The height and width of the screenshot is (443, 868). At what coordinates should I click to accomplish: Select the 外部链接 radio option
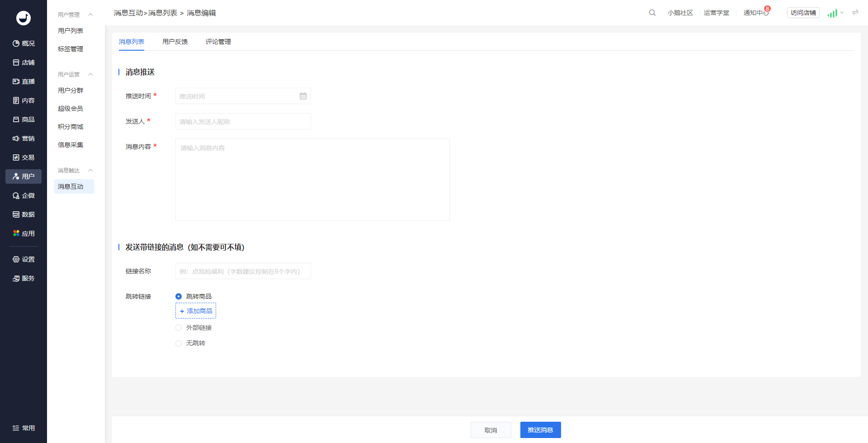click(179, 328)
